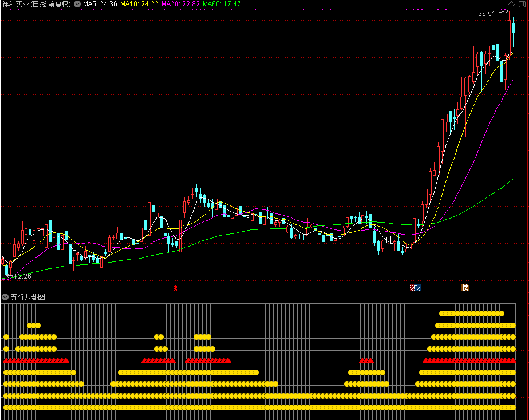Open the dropdown arrow beside 祥和实业 title
Screen dimensions: 529x420
tap(77, 4)
